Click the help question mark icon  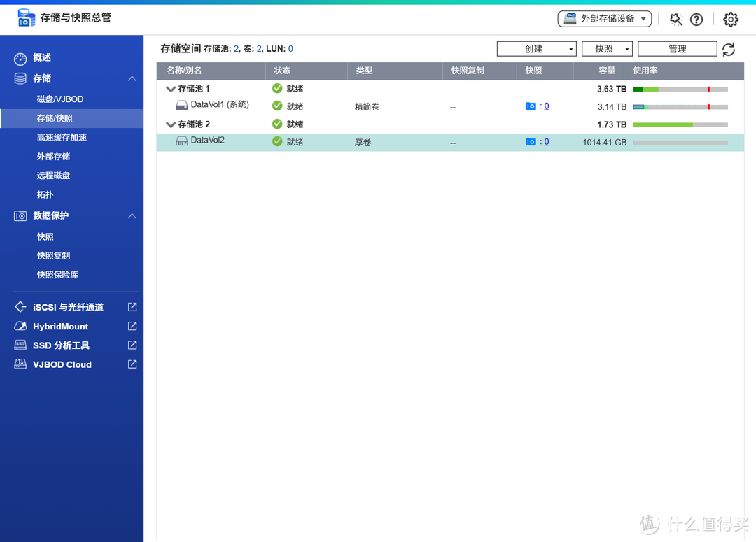pos(696,20)
